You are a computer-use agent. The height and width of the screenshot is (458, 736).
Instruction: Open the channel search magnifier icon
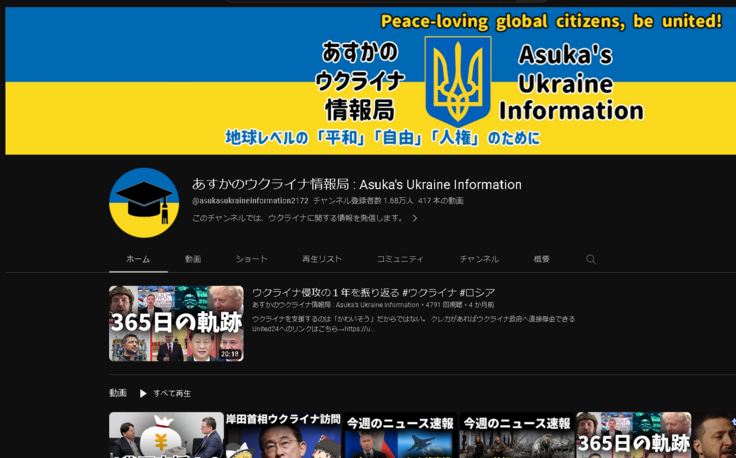(x=590, y=260)
